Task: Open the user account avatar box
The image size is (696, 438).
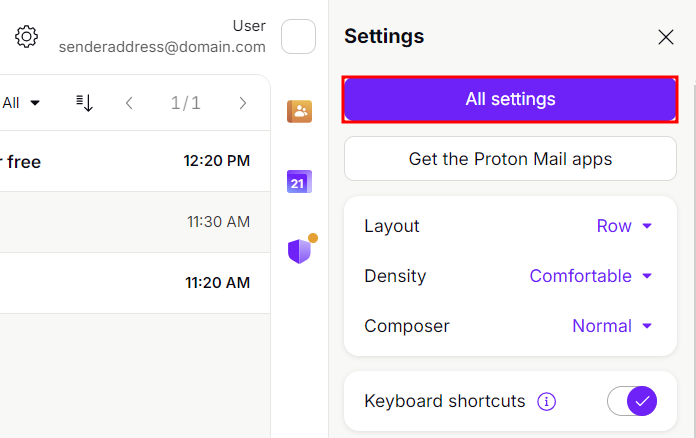Action: point(298,37)
